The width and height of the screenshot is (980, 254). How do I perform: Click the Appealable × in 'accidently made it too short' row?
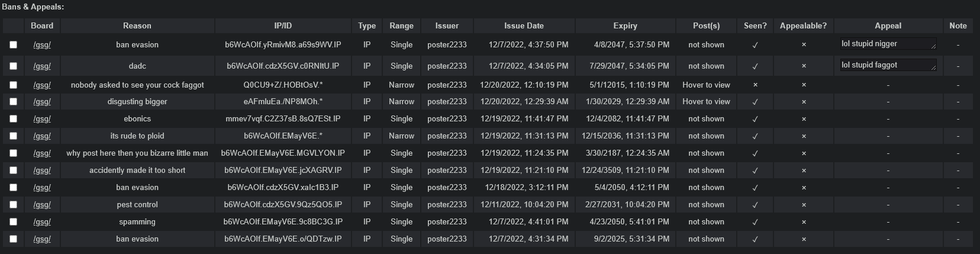[803, 171]
